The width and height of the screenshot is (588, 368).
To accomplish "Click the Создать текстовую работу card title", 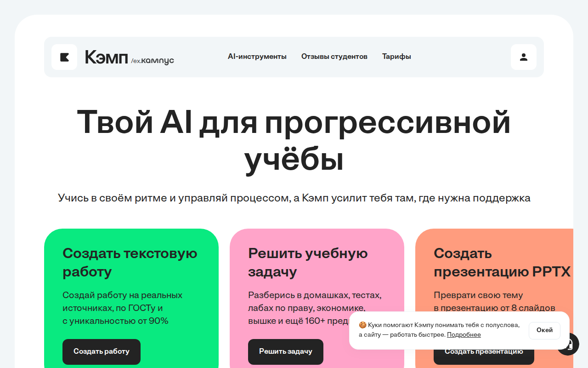I will click(x=130, y=262).
